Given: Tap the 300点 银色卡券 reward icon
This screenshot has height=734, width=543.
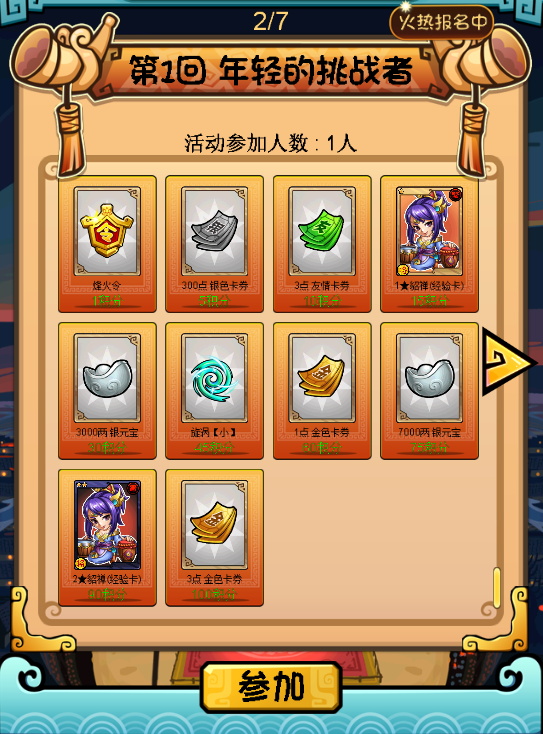Looking at the screenshot, I should (214, 231).
